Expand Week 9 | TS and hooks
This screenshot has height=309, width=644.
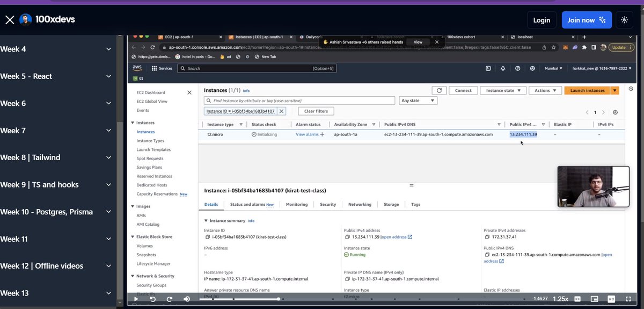(57, 184)
